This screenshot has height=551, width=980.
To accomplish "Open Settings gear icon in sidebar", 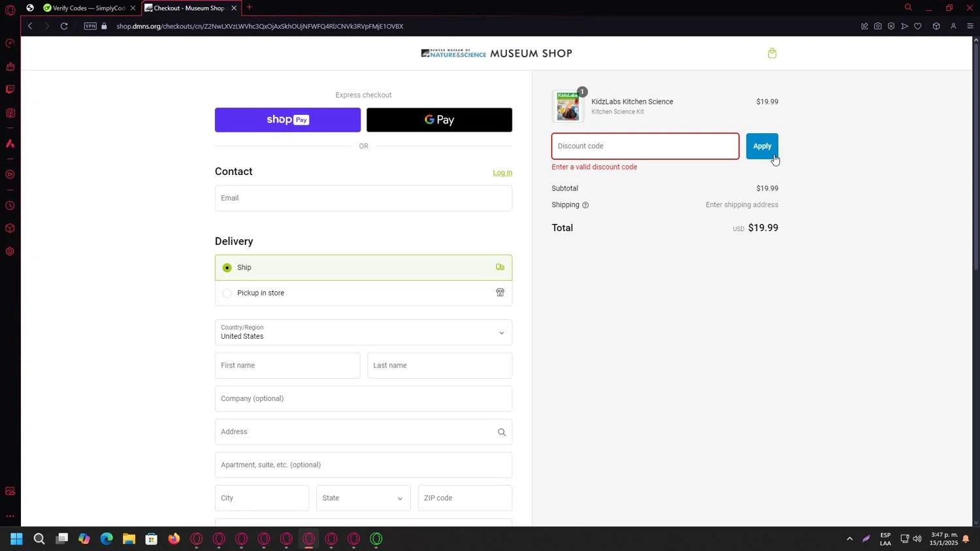I will (10, 251).
